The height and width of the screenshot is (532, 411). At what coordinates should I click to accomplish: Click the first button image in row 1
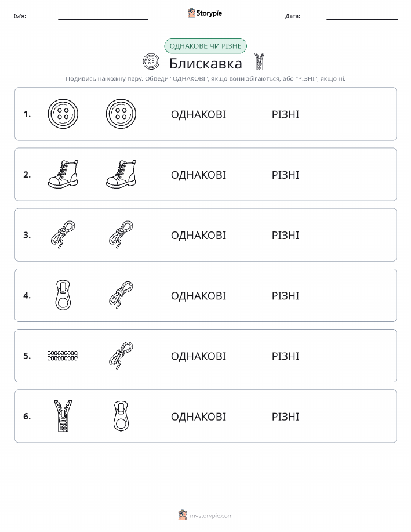pos(63,114)
